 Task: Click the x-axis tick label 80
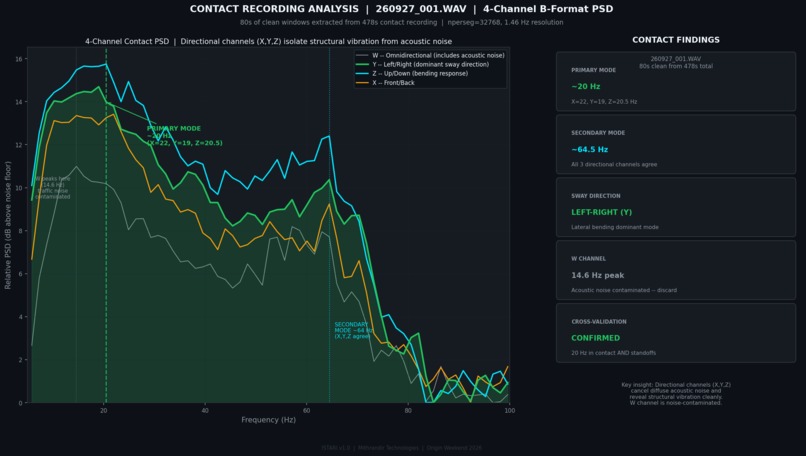tap(408, 410)
